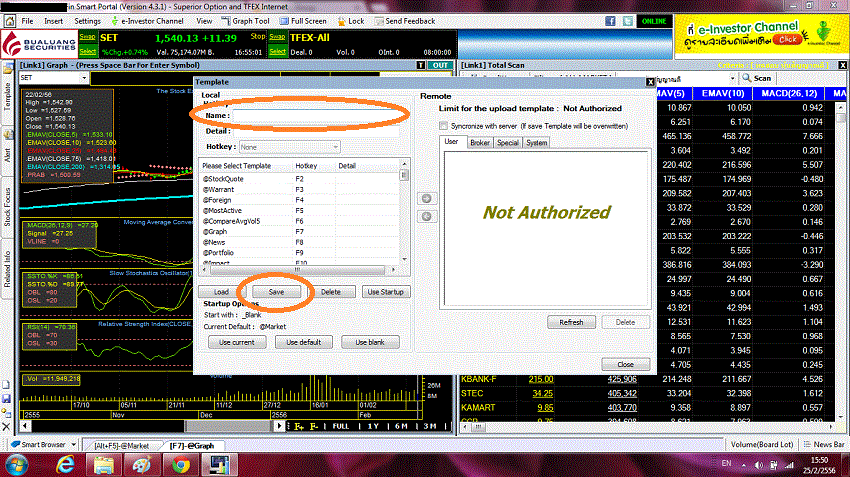The height and width of the screenshot is (477, 850).
Task: Open the criteria dropdown next to Scan
Action: point(732,79)
